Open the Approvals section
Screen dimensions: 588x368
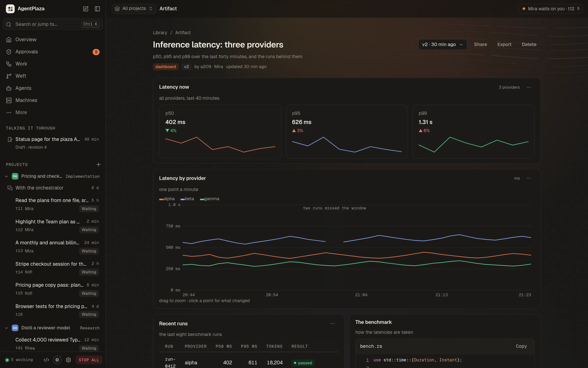(53, 52)
